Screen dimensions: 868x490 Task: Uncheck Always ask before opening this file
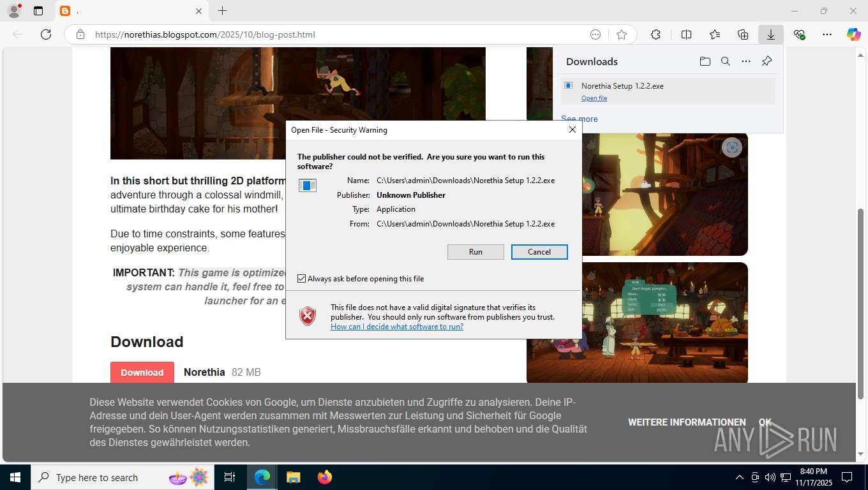click(x=301, y=279)
